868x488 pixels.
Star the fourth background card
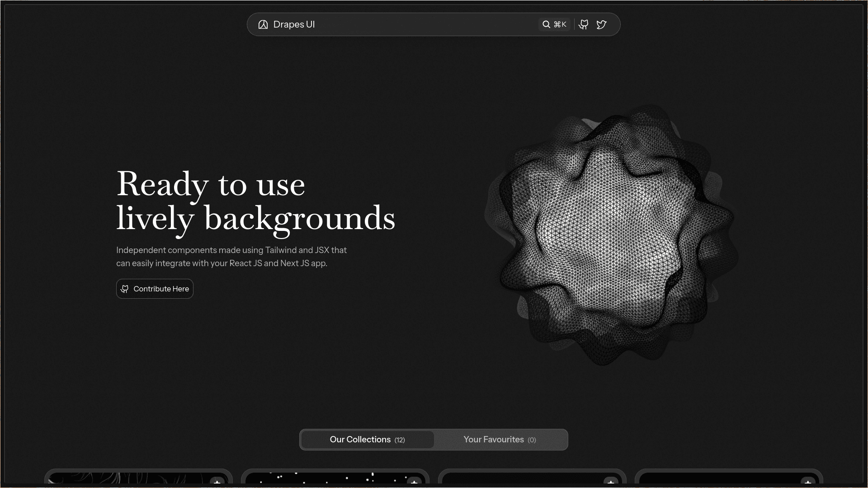(808, 482)
